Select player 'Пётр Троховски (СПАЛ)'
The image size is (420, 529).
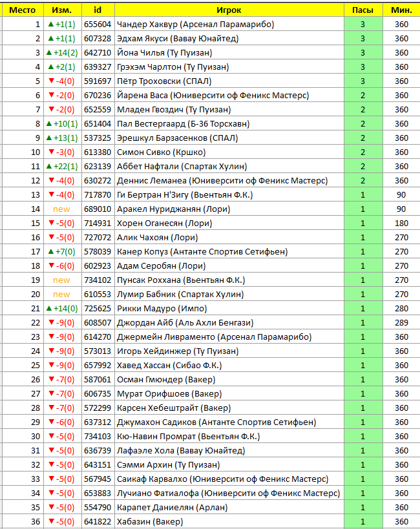164,81
